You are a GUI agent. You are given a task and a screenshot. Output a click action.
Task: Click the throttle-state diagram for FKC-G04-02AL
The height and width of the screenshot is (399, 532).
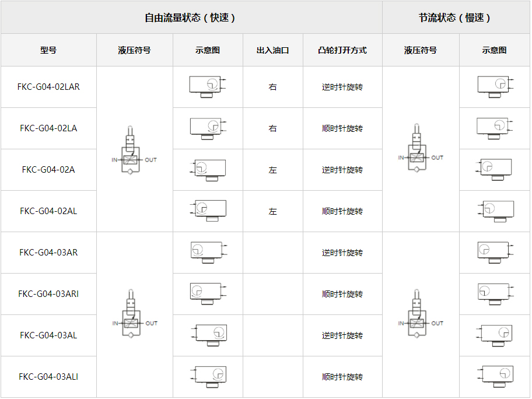pos(496,211)
